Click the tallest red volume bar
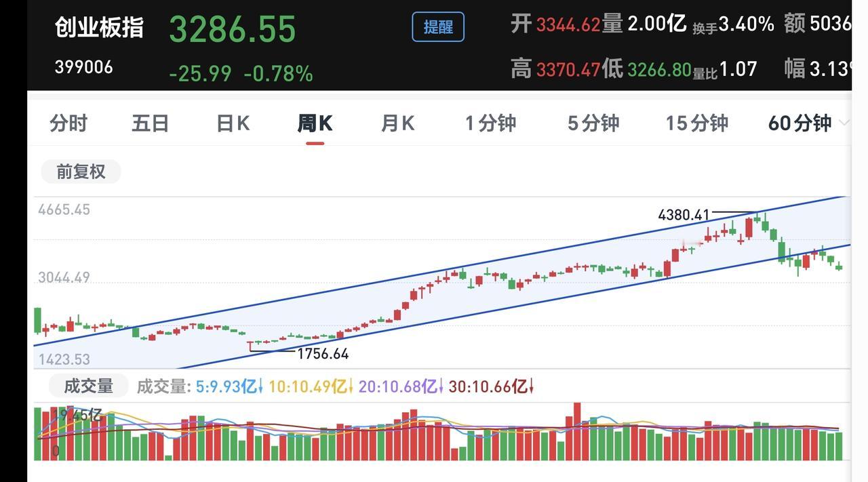This screenshot has height=482, width=868. click(577, 432)
